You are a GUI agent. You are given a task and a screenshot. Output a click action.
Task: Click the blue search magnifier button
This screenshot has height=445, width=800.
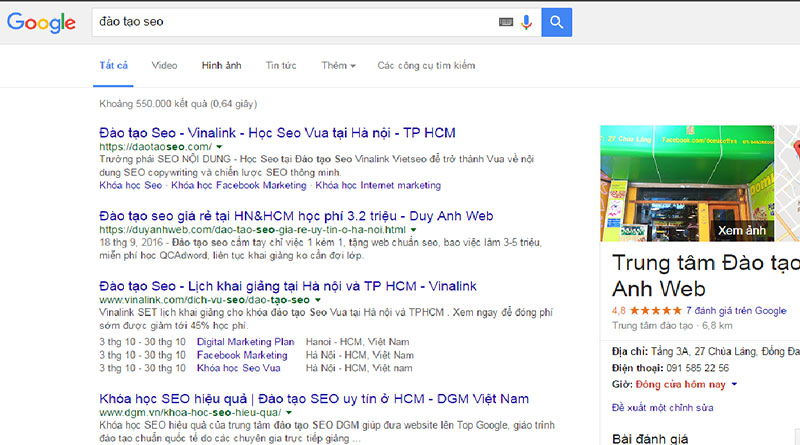pos(557,22)
